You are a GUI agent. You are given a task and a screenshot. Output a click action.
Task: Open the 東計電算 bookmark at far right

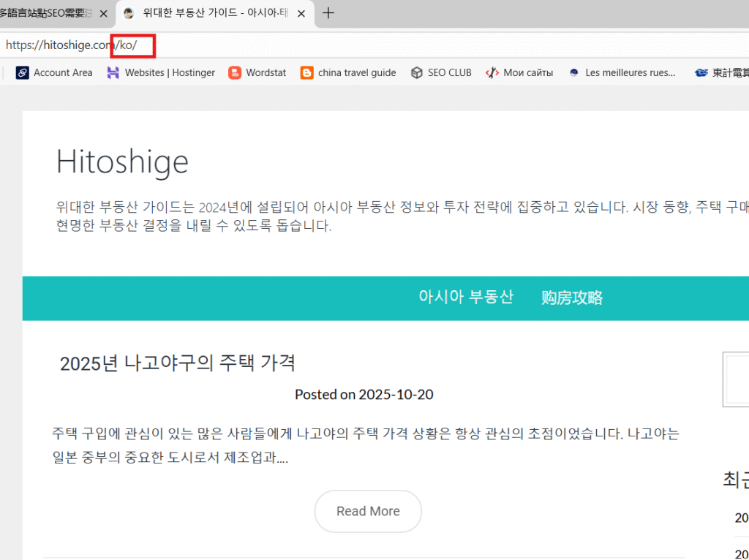[x=723, y=72]
